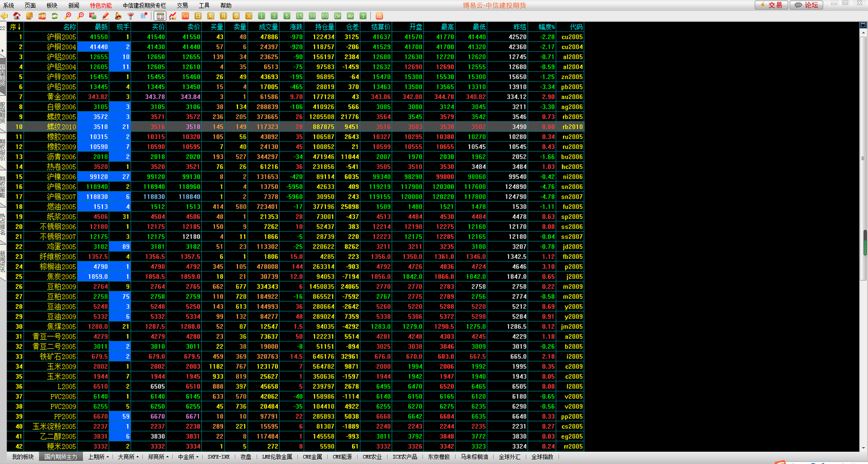Select the quarterly 季 period icon
This screenshot has width=868, height=464.
point(236,16)
